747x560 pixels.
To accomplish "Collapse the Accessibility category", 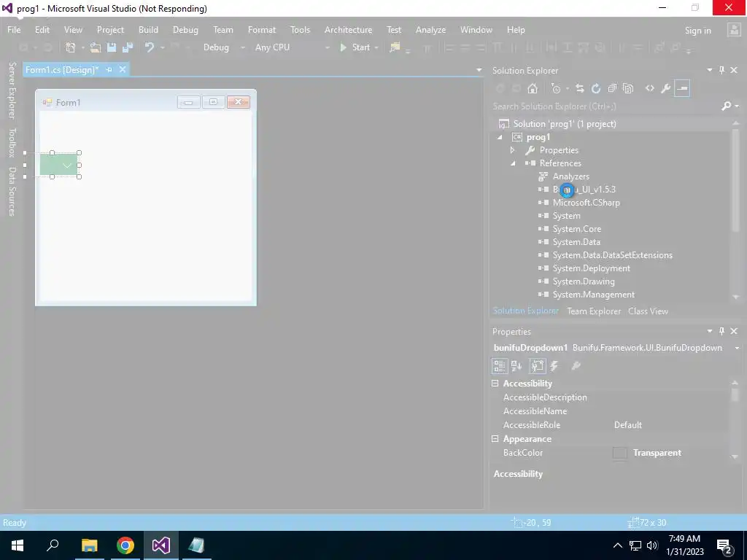I will click(495, 384).
